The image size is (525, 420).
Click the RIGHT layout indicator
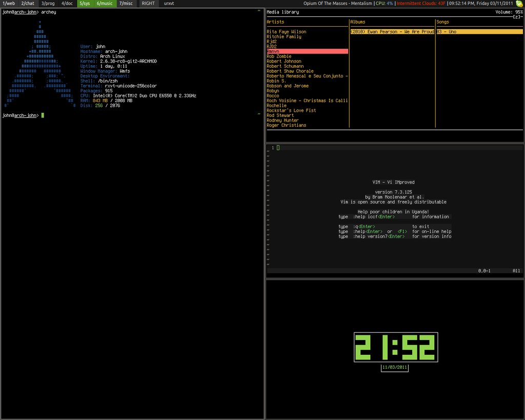(148, 4)
